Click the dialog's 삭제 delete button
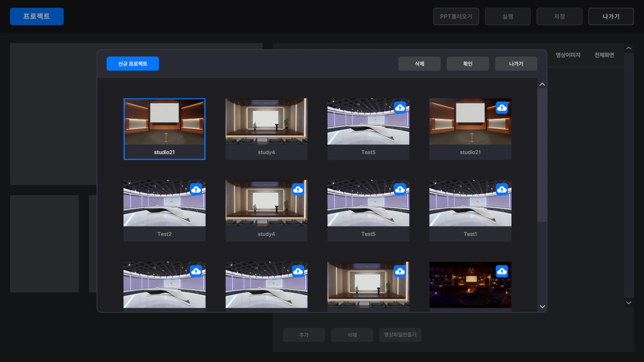This screenshot has width=644, height=362. pos(419,64)
